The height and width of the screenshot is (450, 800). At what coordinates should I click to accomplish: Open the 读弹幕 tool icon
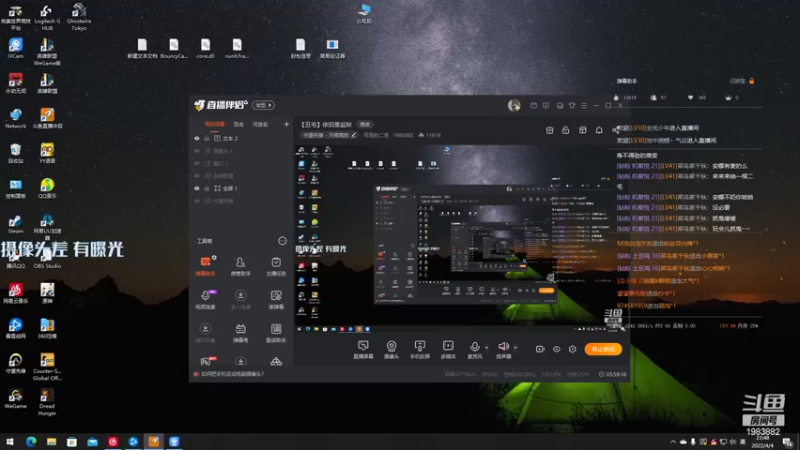click(x=276, y=299)
